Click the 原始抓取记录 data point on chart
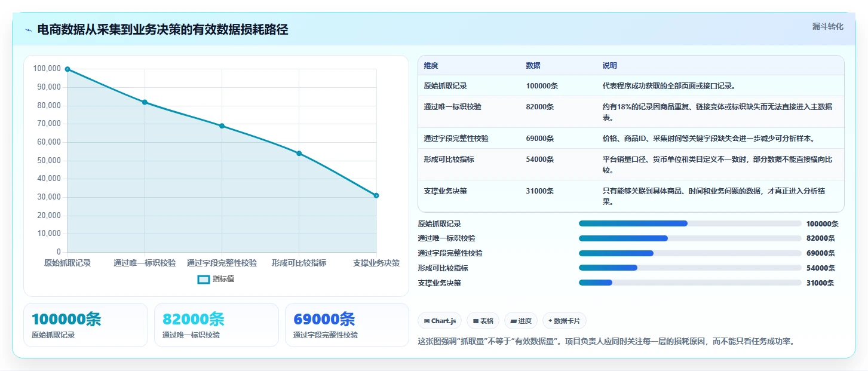This screenshot has width=868, height=371. coord(68,69)
